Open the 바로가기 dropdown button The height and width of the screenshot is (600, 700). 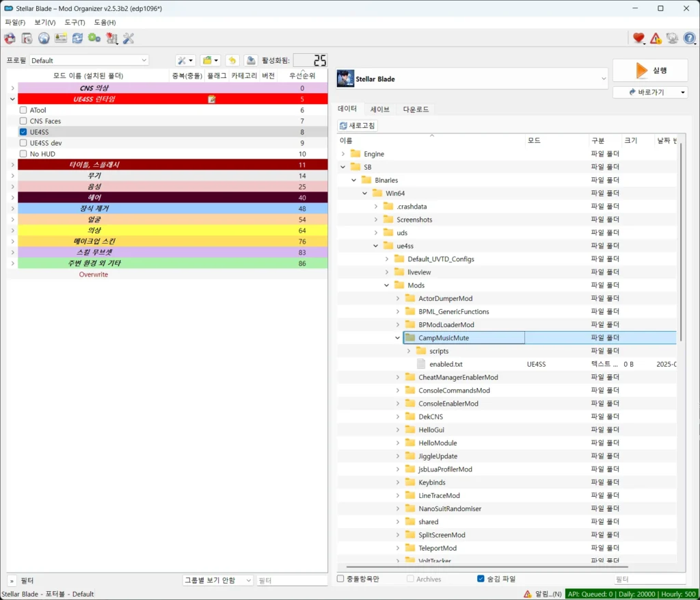[650, 92]
